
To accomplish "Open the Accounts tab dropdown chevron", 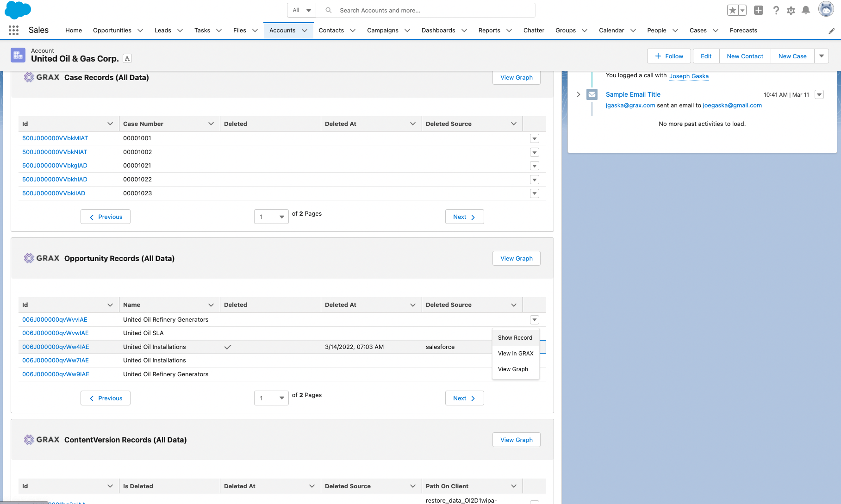I will pyautogui.click(x=305, y=31).
